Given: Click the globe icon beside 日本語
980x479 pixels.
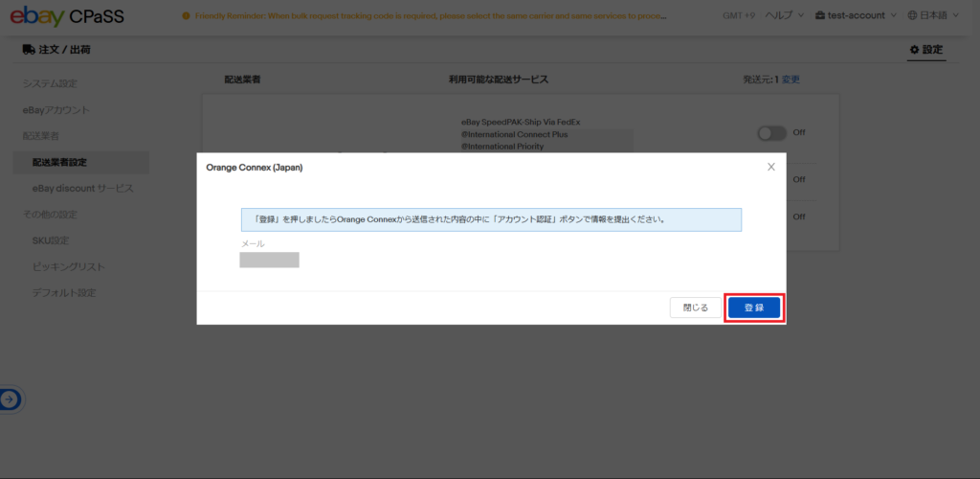Looking at the screenshot, I should click(x=912, y=15).
